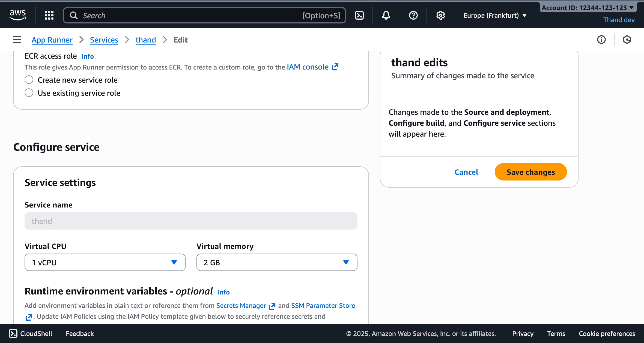Screen dimensions: 644x343
Task: Open the Europe (Frankfurt) region selector
Action: (x=495, y=16)
